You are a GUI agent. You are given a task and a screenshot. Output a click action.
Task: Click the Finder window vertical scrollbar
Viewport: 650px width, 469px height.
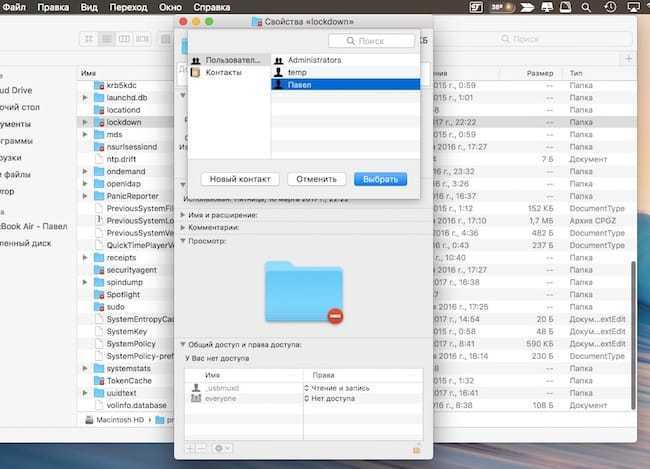[633, 335]
